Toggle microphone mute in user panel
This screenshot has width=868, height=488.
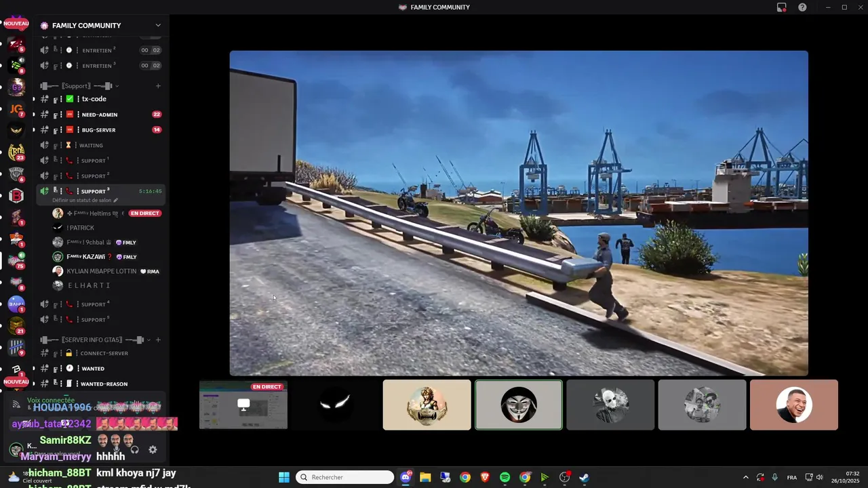tap(116, 449)
